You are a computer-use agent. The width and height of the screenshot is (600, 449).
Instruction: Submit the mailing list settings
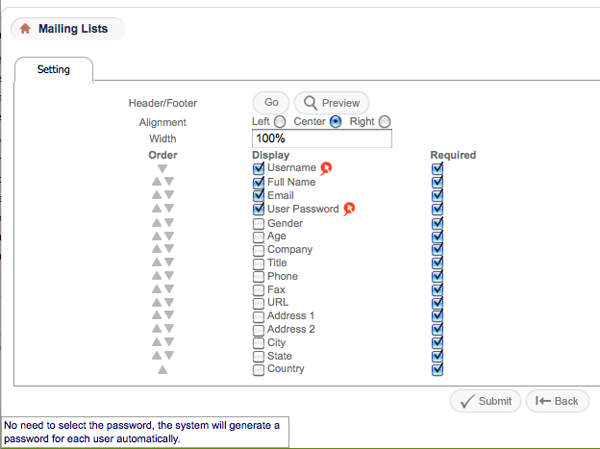pos(484,401)
